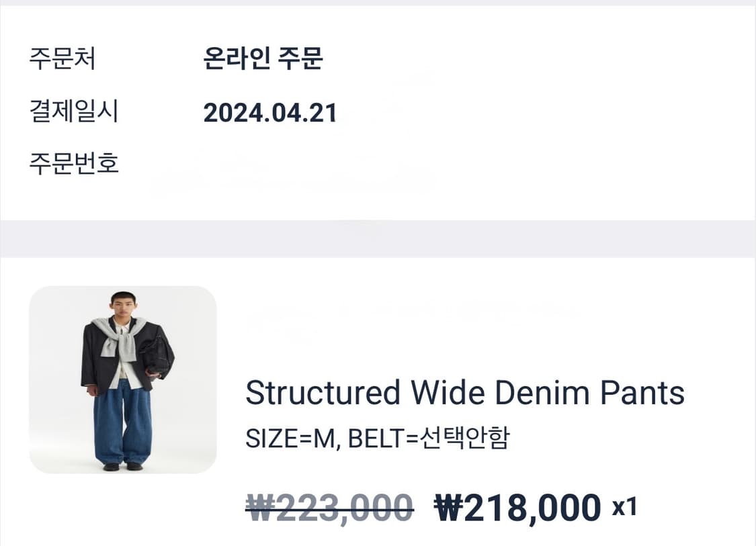Open the Structured Wide Denim Pants product thumbnail

click(122, 379)
